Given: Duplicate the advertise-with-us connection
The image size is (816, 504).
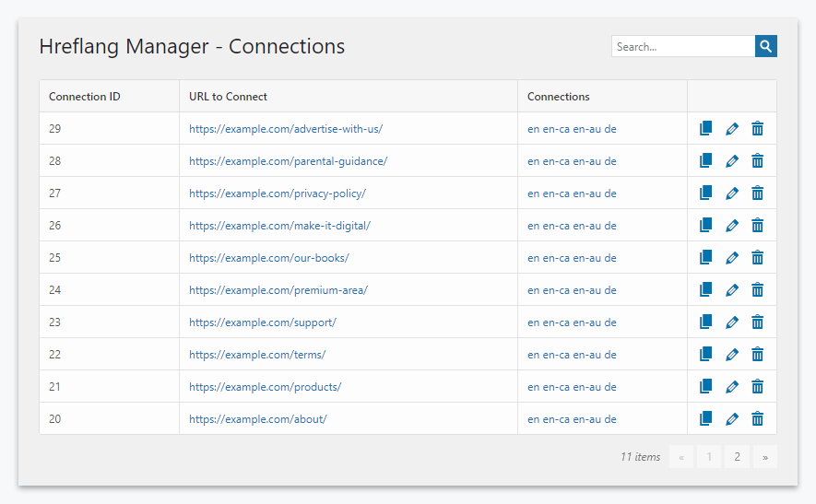Looking at the screenshot, I should (706, 129).
